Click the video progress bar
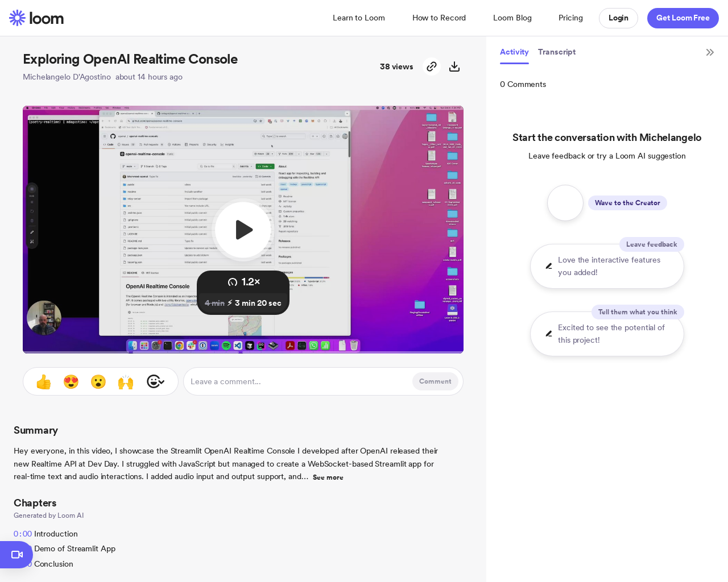The height and width of the screenshot is (582, 728). pos(243,352)
